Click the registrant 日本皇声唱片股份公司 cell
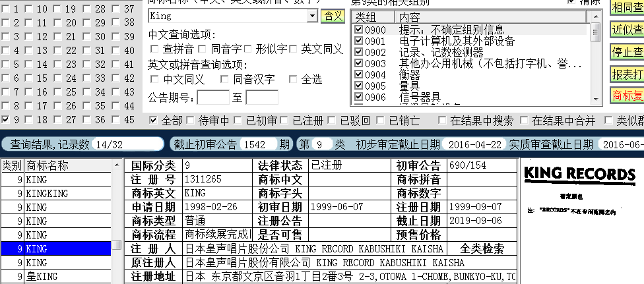The height and width of the screenshot is (284, 644). tap(315, 248)
